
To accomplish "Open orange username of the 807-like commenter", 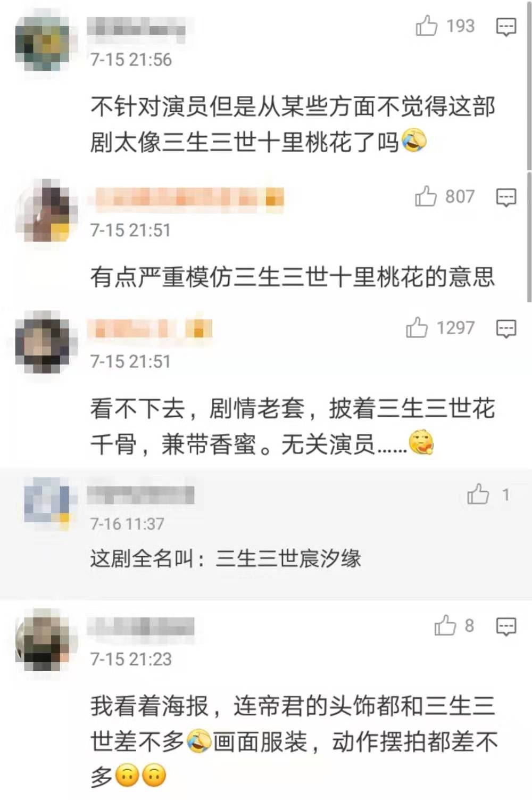I will pyautogui.click(x=187, y=198).
